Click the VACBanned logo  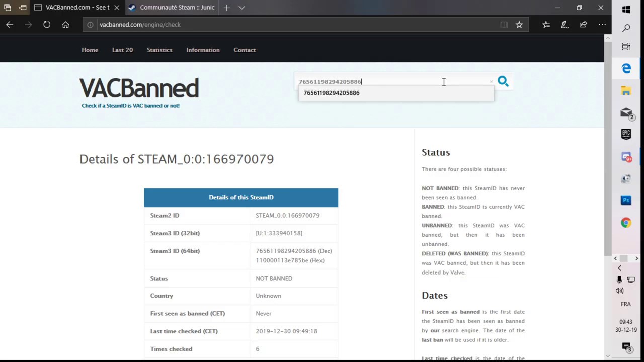[139, 88]
